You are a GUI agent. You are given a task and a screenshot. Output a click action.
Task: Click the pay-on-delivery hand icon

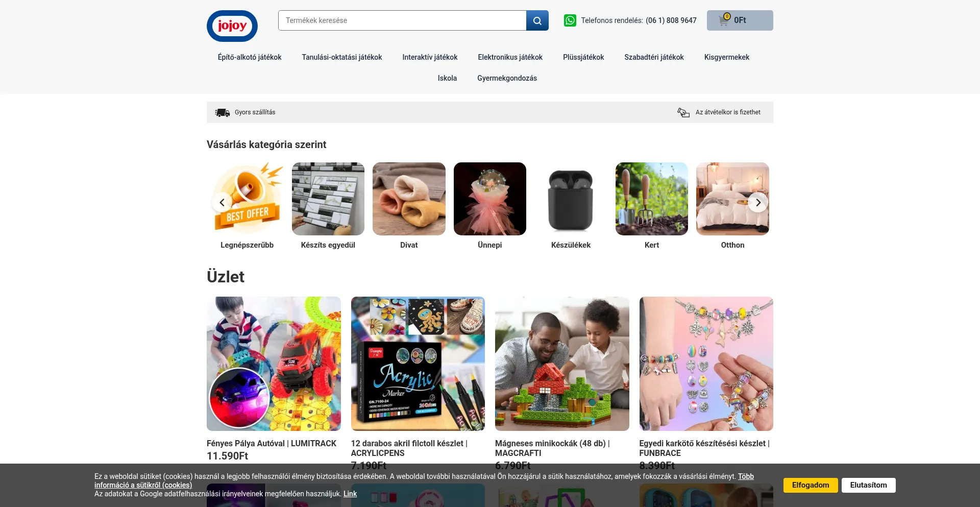[x=683, y=112]
